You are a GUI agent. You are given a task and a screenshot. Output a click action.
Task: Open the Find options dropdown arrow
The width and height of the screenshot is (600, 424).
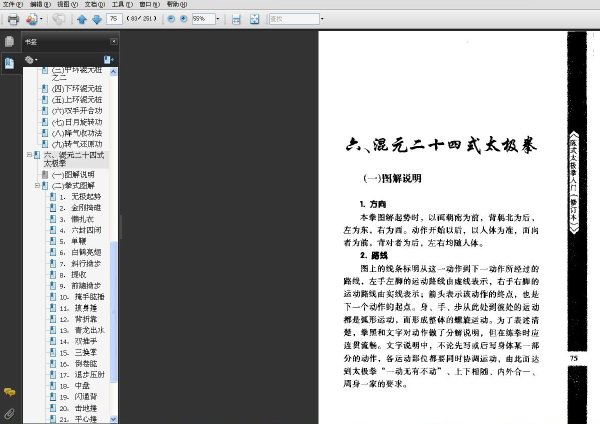322,18
